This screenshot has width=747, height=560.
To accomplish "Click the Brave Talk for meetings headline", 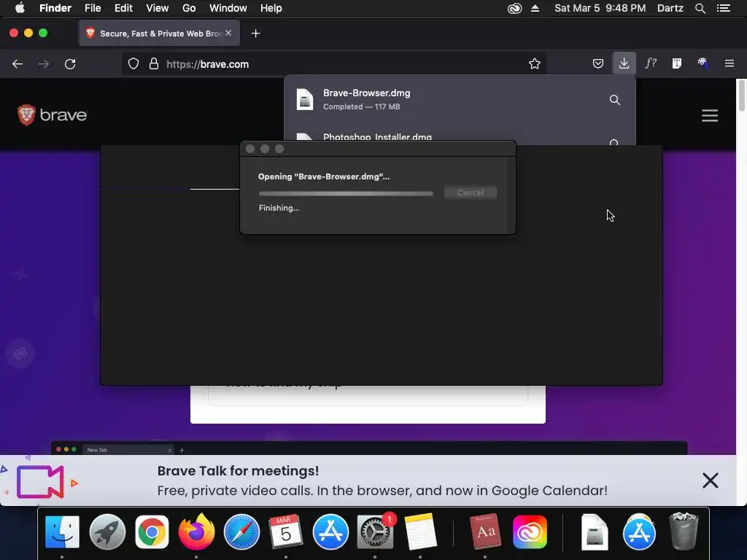I will click(x=239, y=471).
